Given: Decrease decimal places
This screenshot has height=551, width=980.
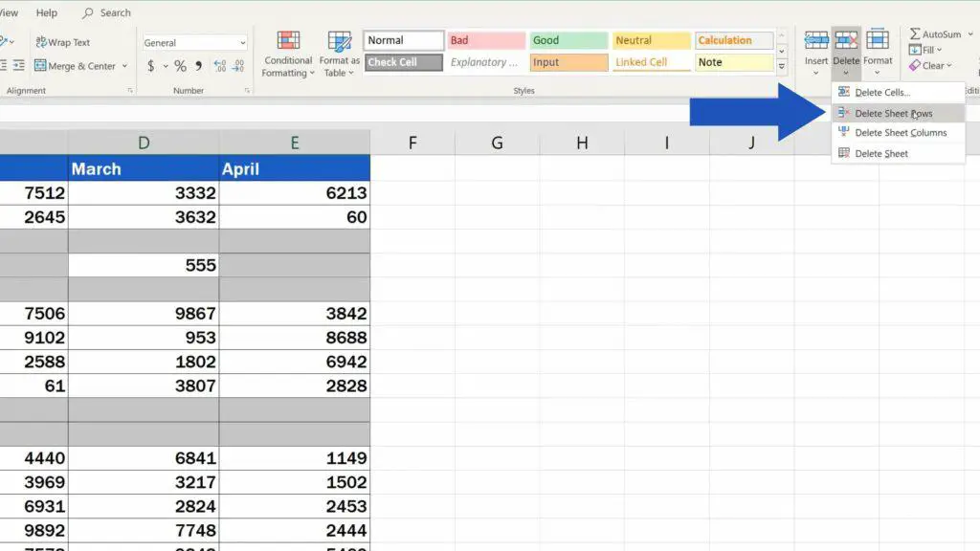Looking at the screenshot, I should tap(236, 67).
